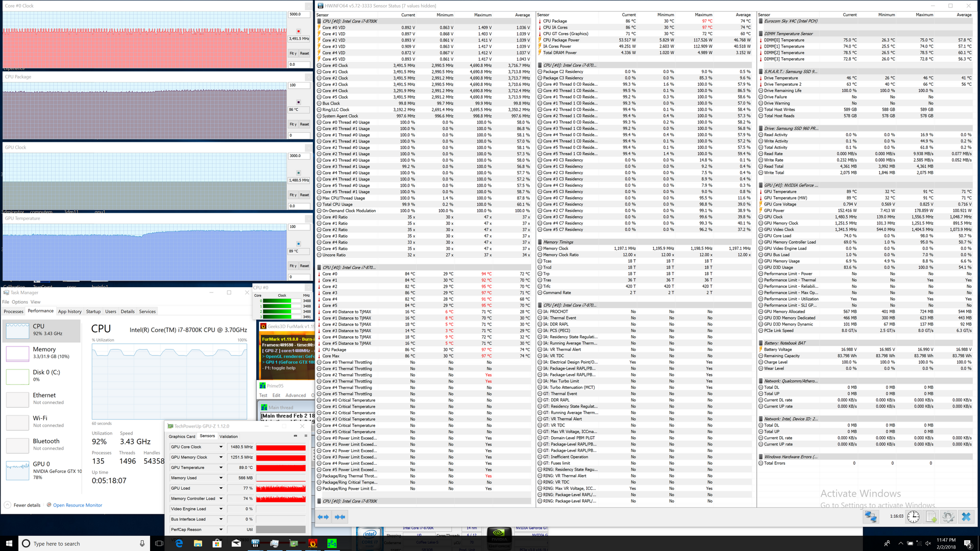Expand the GPU Temperature sensor dropdown
The height and width of the screenshot is (551, 980).
[x=221, y=467]
